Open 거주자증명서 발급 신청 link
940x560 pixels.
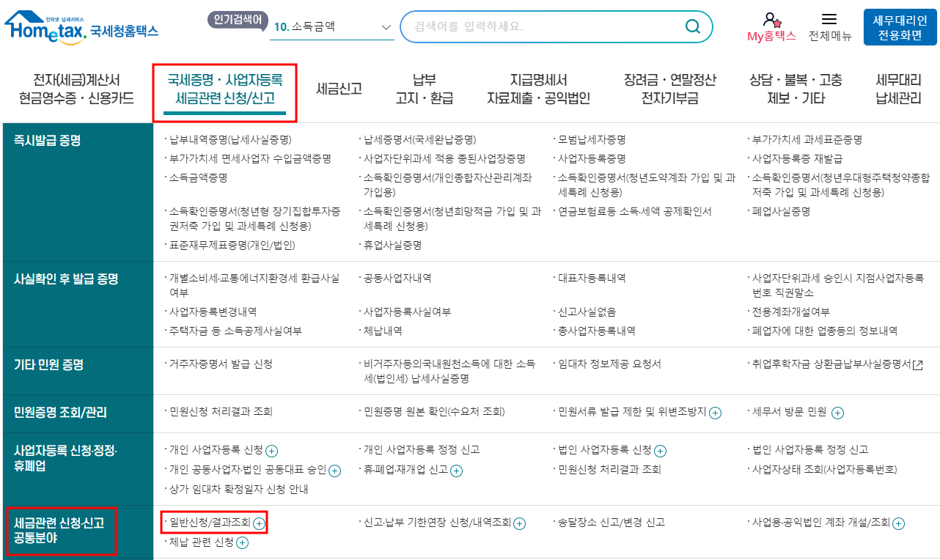221,364
